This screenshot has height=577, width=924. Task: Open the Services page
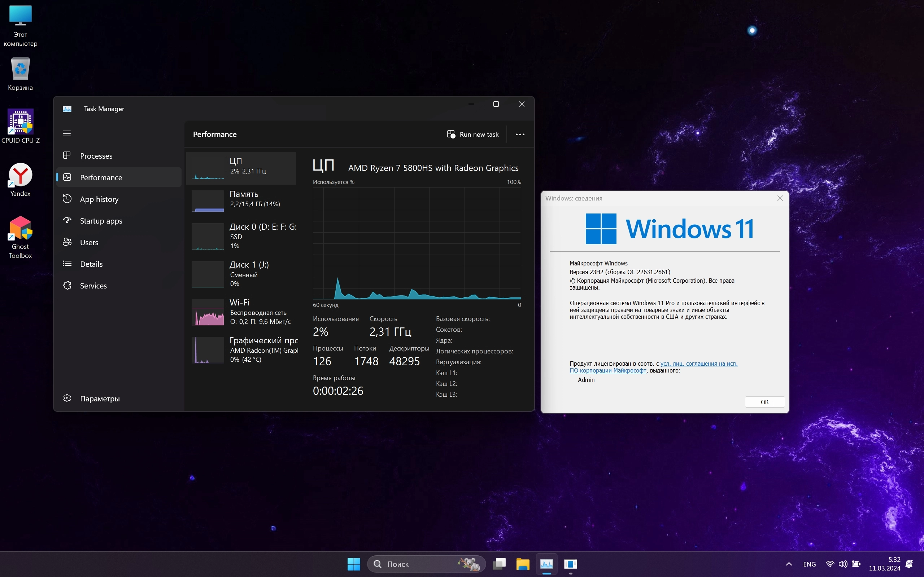[x=93, y=286]
